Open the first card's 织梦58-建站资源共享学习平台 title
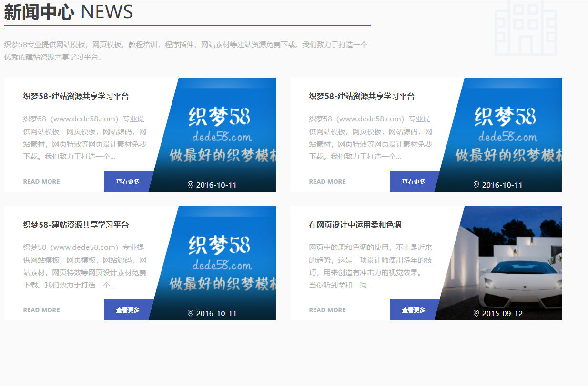 point(76,96)
